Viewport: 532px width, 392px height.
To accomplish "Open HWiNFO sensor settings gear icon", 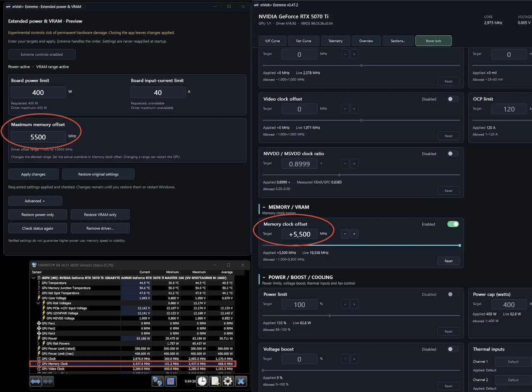I will 228,381.
